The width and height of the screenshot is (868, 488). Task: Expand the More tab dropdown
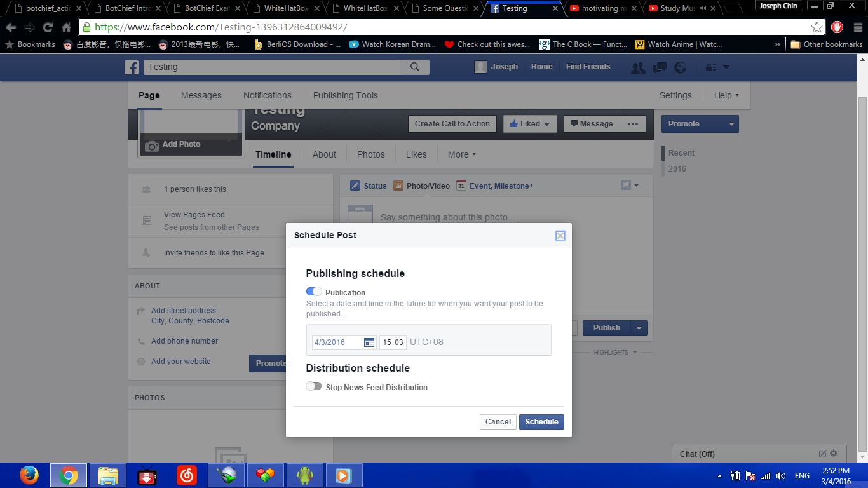point(461,154)
